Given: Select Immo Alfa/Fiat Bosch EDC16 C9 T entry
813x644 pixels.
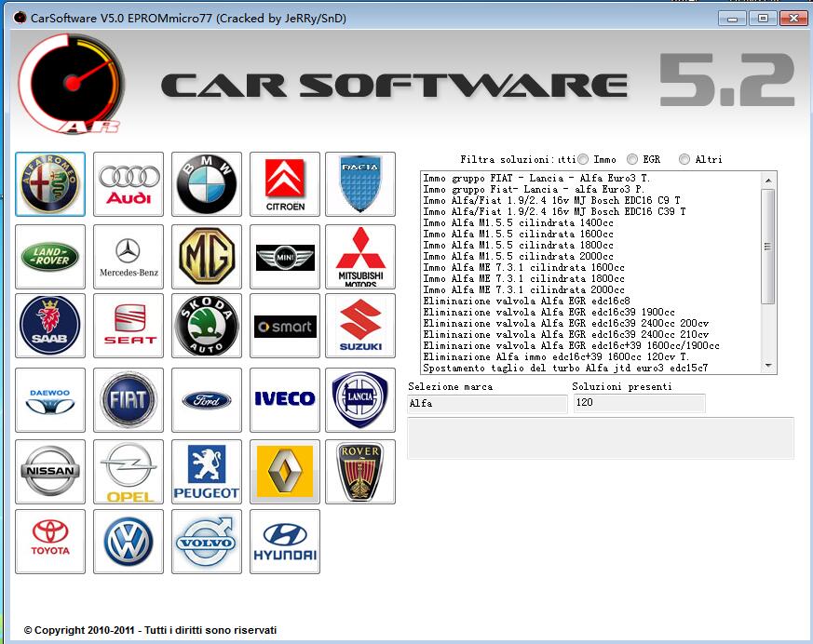Looking at the screenshot, I should tap(551, 200).
